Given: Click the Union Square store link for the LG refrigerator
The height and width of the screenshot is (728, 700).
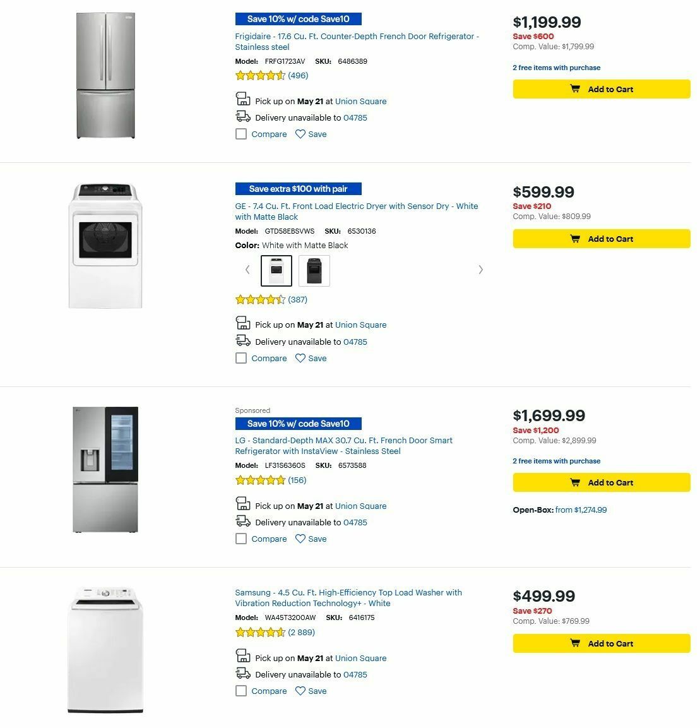Looking at the screenshot, I should 360,506.
